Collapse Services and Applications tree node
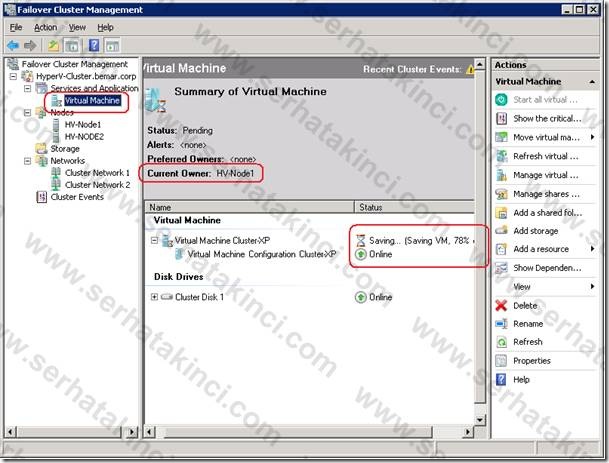The height and width of the screenshot is (463, 609). point(28,88)
